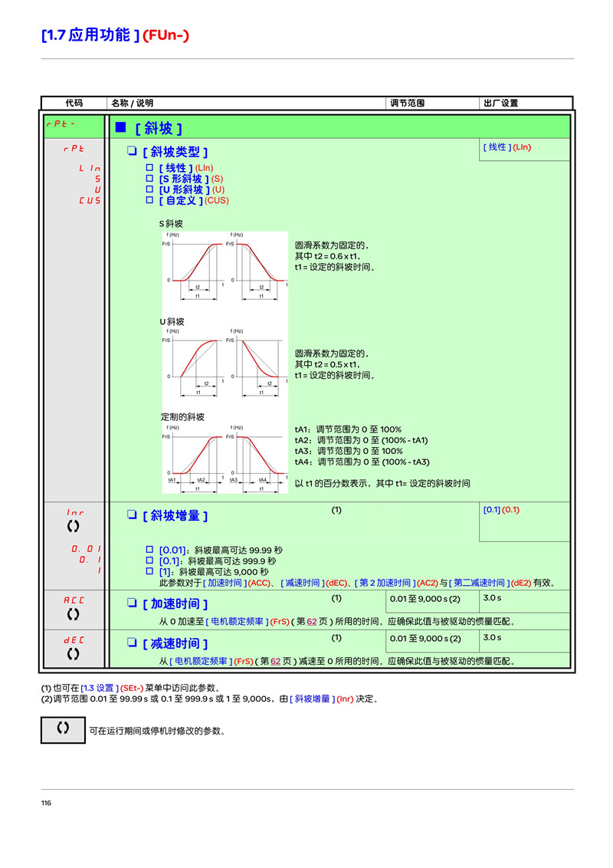The height and width of the screenshot is (868, 613).
Task: Click the [斜坡增量] parameter heading
Action: pyautogui.click(x=175, y=516)
